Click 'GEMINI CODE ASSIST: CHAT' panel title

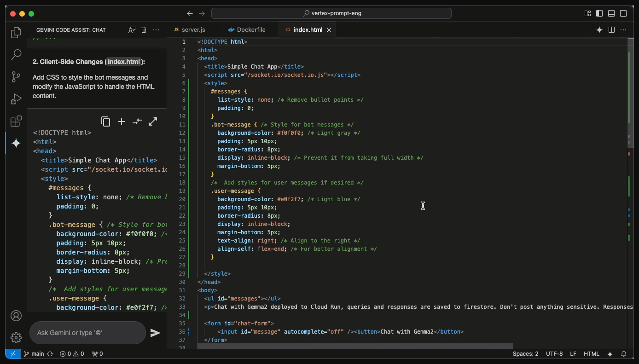click(71, 30)
